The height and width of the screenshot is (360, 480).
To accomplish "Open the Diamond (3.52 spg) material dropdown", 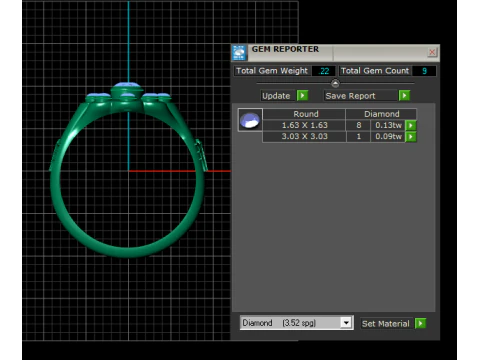I will click(296, 323).
